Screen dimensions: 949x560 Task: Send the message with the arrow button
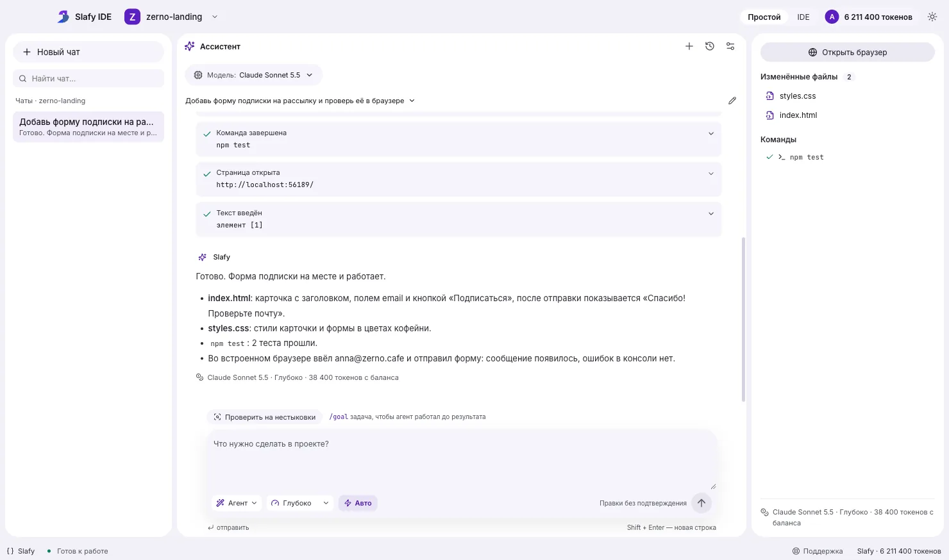point(701,503)
